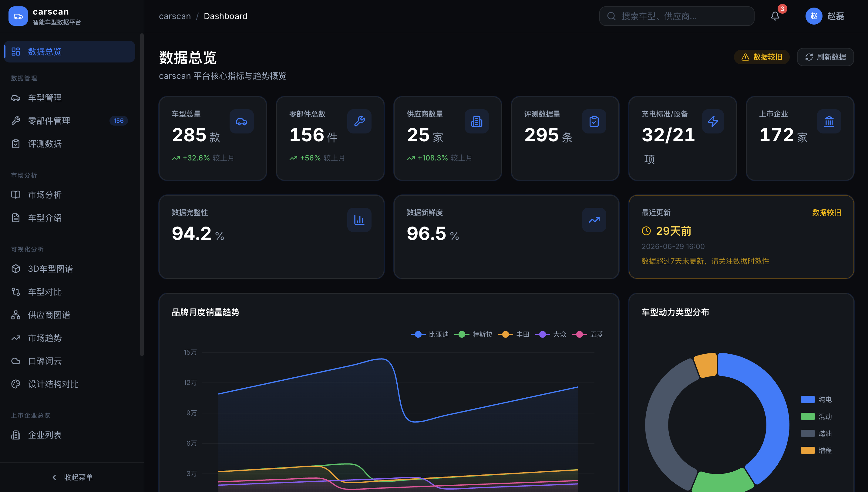Toggle 纯电 in the donut legend
The image size is (868, 492).
tap(816, 399)
